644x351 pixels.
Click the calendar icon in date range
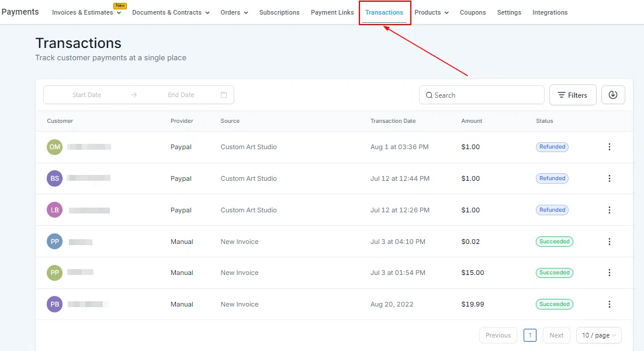(x=224, y=95)
